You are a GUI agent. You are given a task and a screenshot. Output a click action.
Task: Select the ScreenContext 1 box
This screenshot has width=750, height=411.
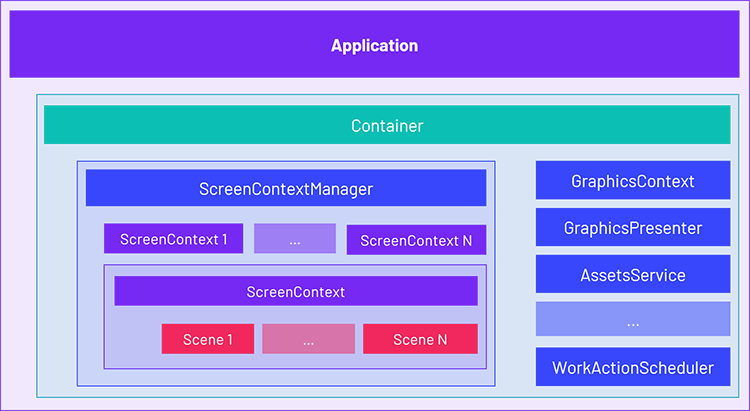[173, 239]
